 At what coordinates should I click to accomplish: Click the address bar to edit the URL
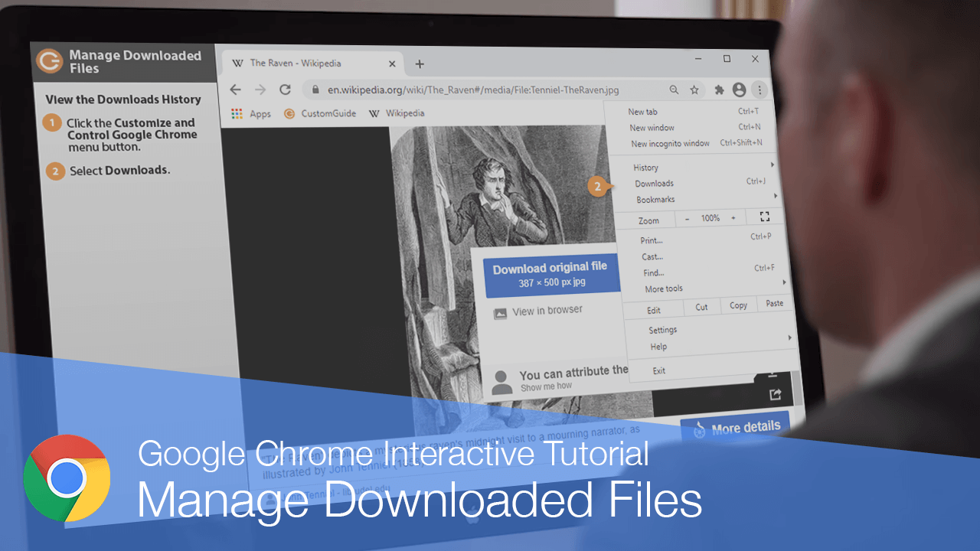459,90
